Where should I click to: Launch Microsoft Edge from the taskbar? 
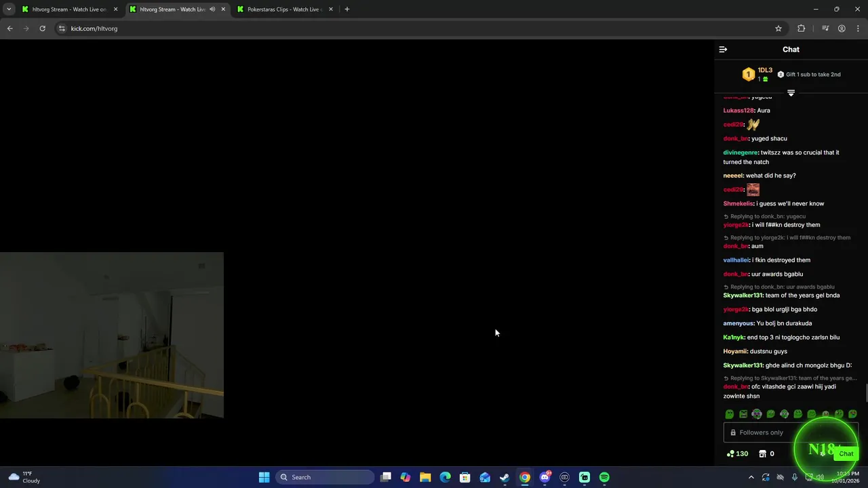pos(445,477)
